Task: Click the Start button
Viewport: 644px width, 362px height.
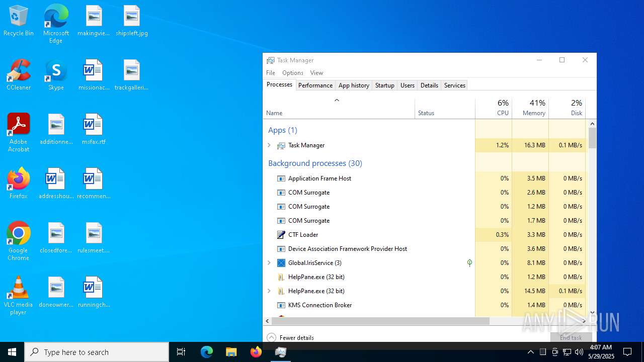Action: click(12, 352)
